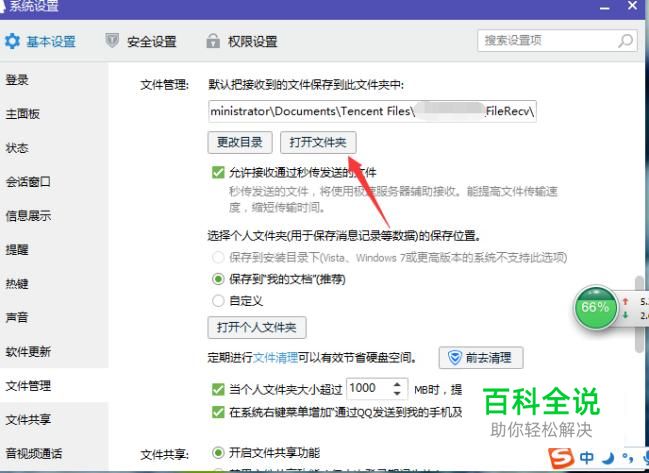
Task: Open the 基本设置 tab
Action: (41, 41)
